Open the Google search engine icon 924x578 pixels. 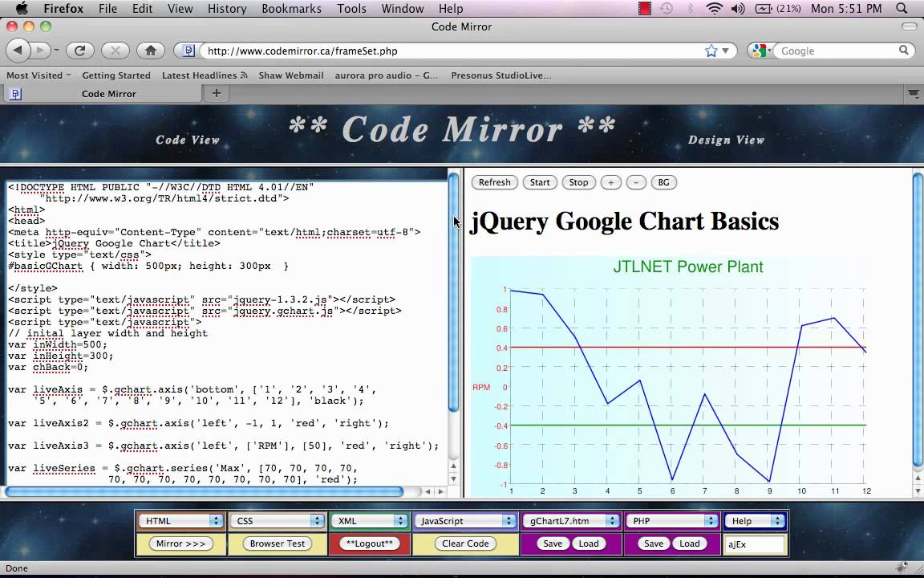tap(759, 51)
